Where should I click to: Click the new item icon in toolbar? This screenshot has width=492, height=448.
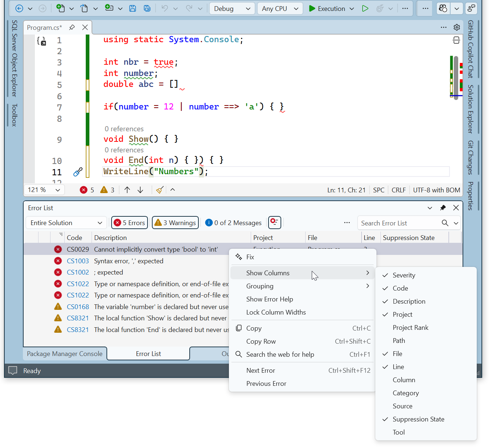pos(60,8)
